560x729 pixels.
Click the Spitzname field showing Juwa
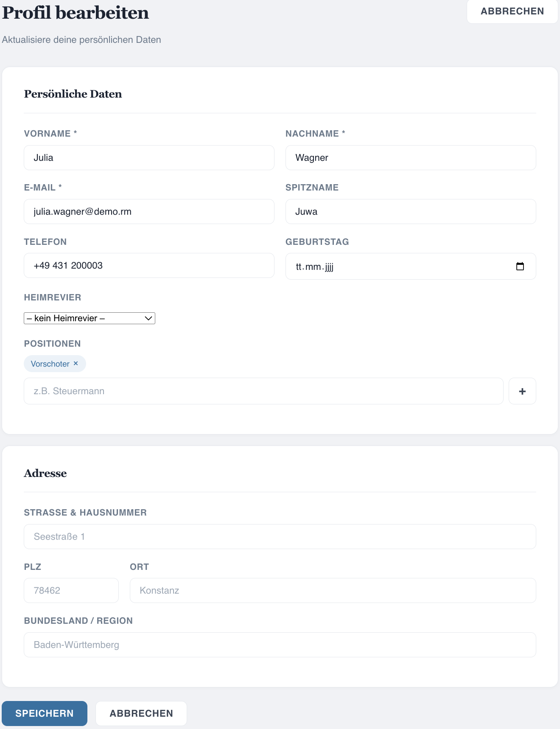[x=410, y=211]
